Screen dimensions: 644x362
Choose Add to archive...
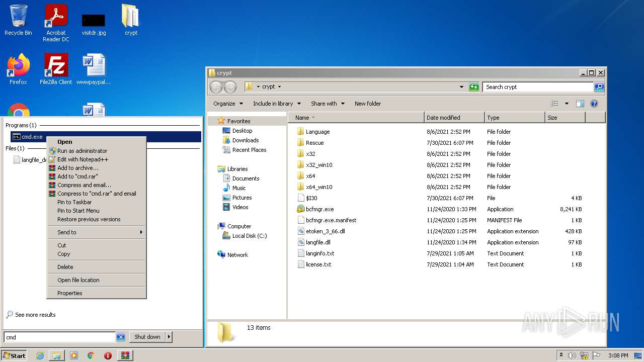click(96, 168)
